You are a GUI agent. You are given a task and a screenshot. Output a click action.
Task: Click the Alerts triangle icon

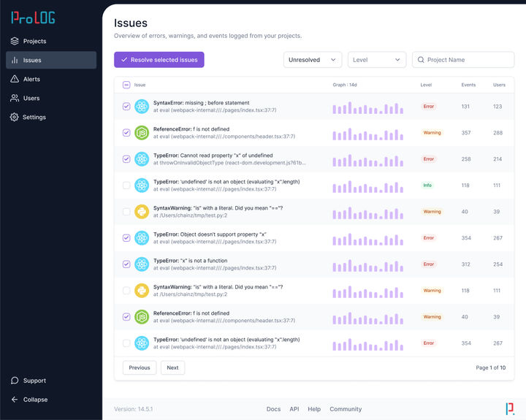tap(15, 79)
